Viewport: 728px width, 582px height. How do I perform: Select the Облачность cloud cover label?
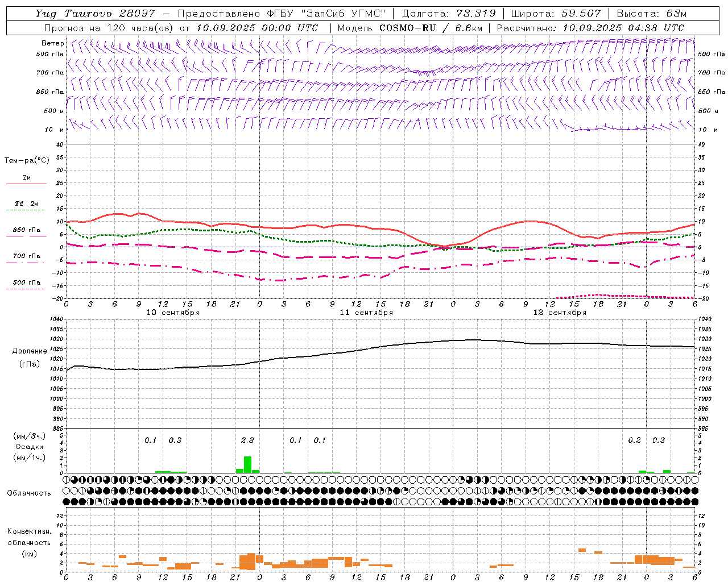point(29,493)
